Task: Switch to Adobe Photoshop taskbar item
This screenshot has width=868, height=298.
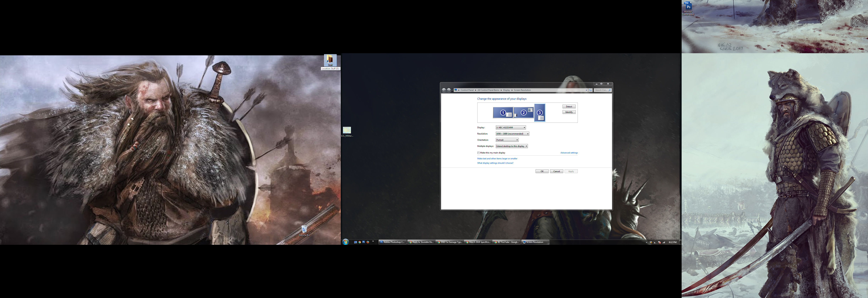Action: (x=392, y=242)
